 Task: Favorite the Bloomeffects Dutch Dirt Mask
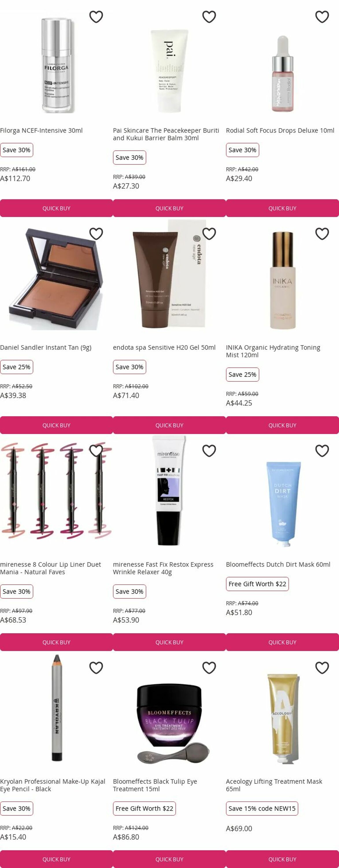(x=322, y=450)
